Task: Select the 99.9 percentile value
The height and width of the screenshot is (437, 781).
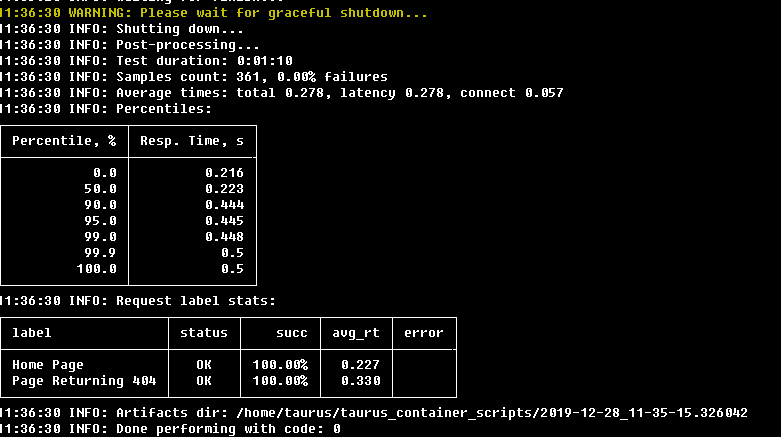Action: pos(101,253)
